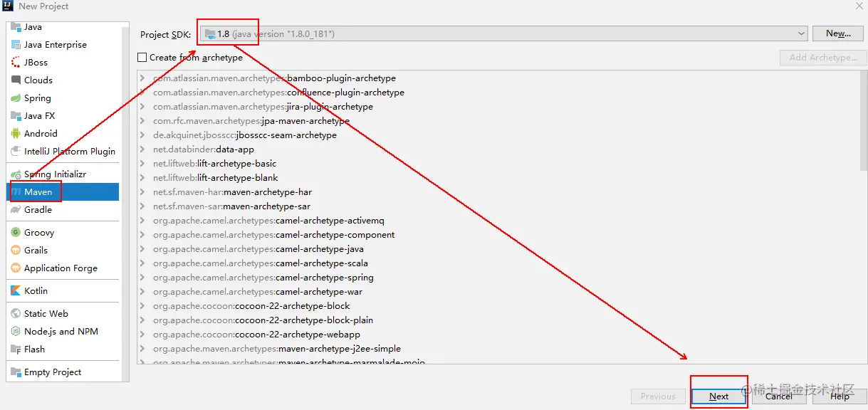Select the Grails icon
Image resolution: width=868 pixels, height=410 pixels.
(16, 251)
